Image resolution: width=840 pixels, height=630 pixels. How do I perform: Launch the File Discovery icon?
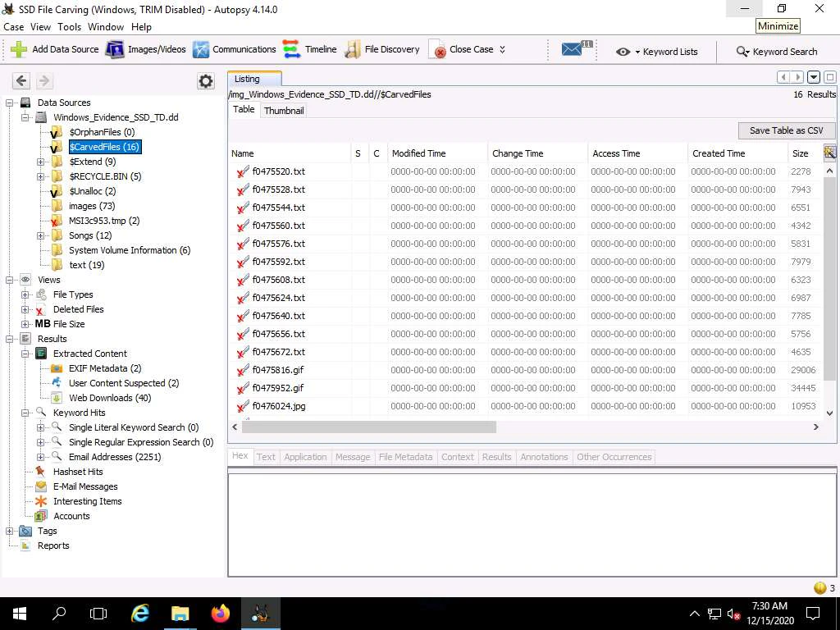[353, 49]
